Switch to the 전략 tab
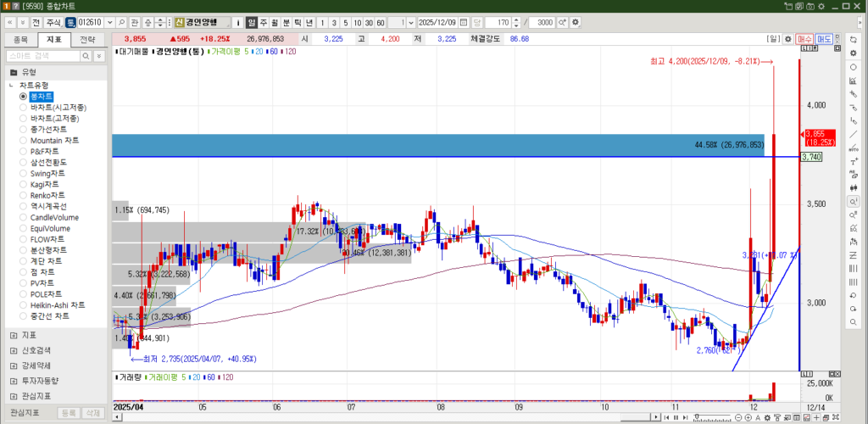The width and height of the screenshot is (868, 424). click(x=87, y=39)
